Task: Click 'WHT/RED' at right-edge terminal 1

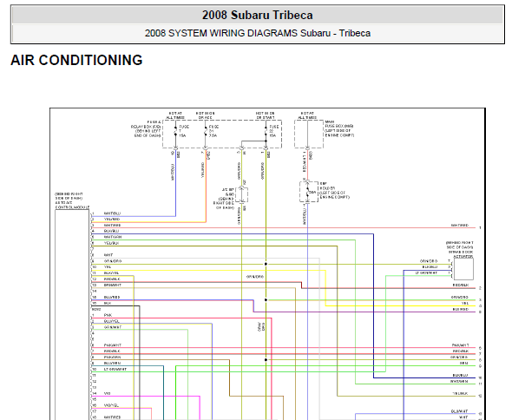Action: [x=460, y=226]
